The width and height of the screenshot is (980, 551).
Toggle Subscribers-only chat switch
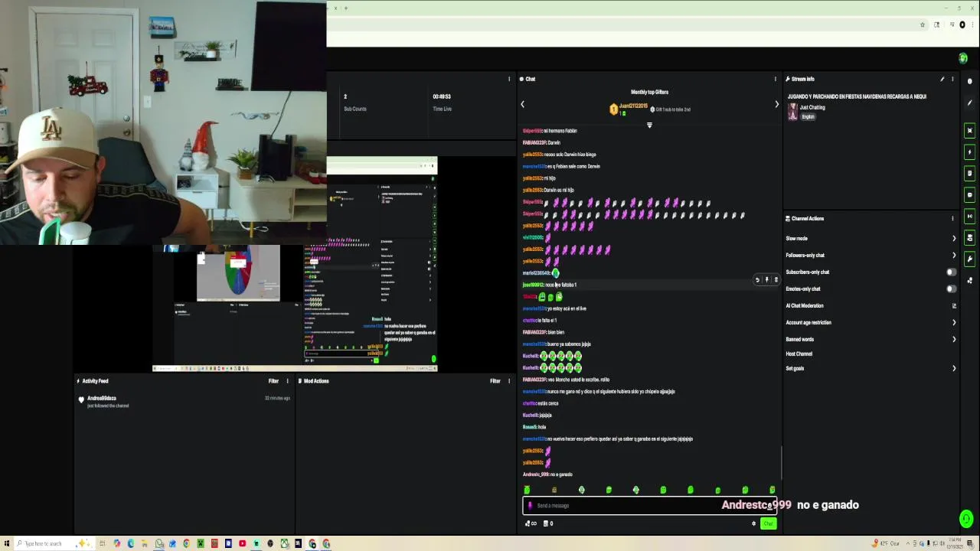click(952, 272)
